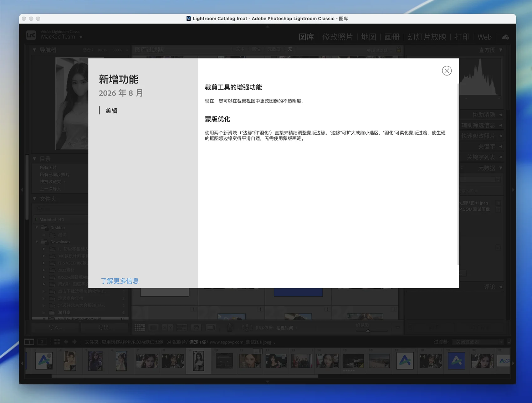Screen dimensions: 532x403
Task: Toggle sort direction A-Z icon
Action: (247, 328)
